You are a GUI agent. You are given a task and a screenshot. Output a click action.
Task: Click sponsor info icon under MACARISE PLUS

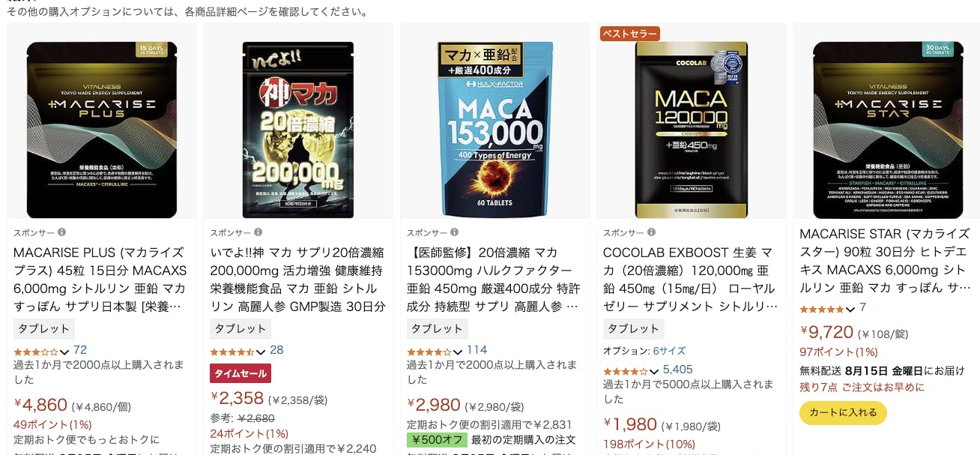62,232
